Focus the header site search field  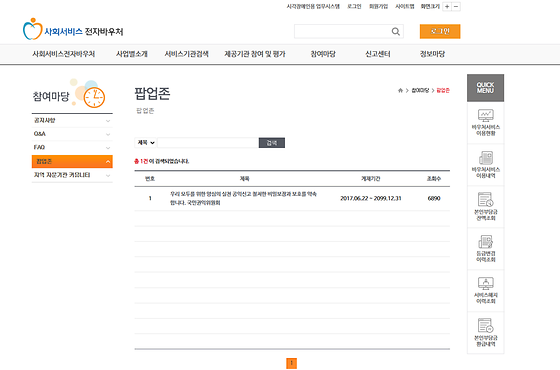(x=342, y=31)
